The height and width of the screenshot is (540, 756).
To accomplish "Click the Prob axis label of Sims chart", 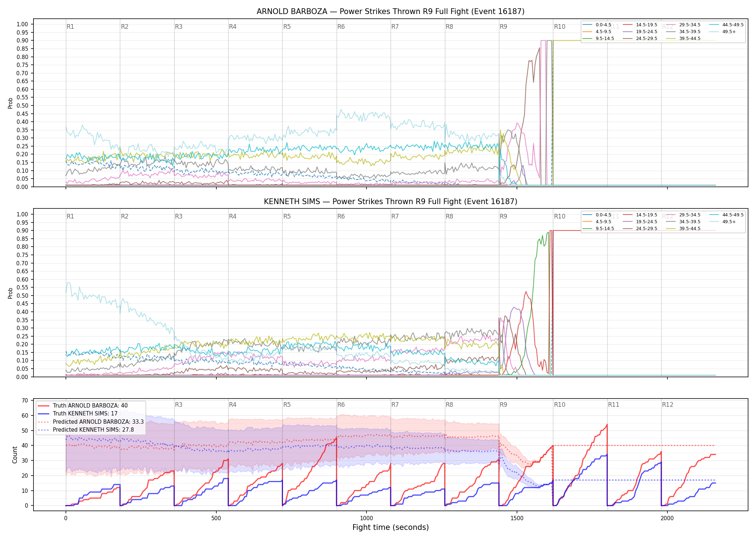I will [10, 293].
